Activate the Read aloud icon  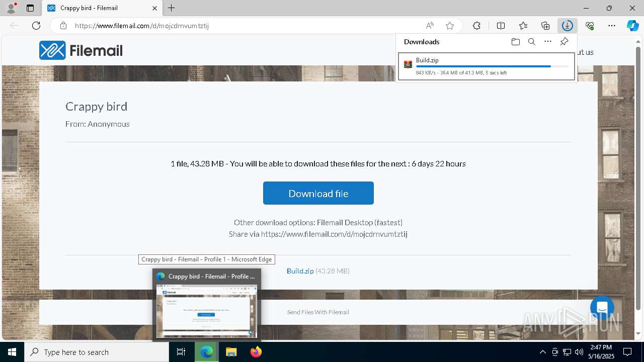point(430,26)
